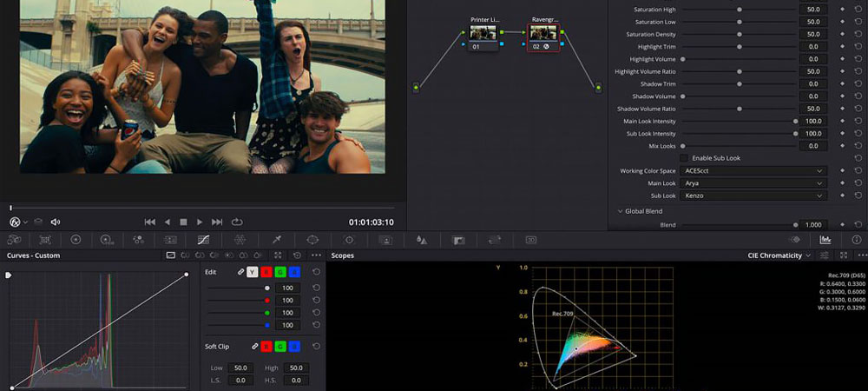This screenshot has height=391, width=868.
Task: Open scope settings next to CIE Chromaticity
Action: [825, 255]
